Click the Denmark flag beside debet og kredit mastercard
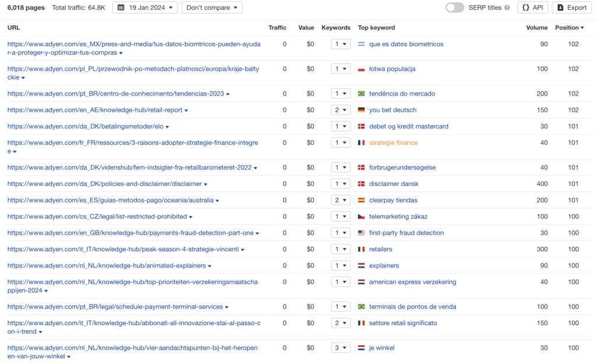Image resolution: width=596 pixels, height=364 pixels. point(361,126)
